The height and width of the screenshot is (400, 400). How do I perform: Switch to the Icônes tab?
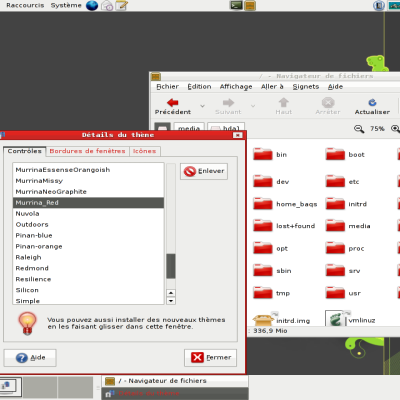click(144, 151)
